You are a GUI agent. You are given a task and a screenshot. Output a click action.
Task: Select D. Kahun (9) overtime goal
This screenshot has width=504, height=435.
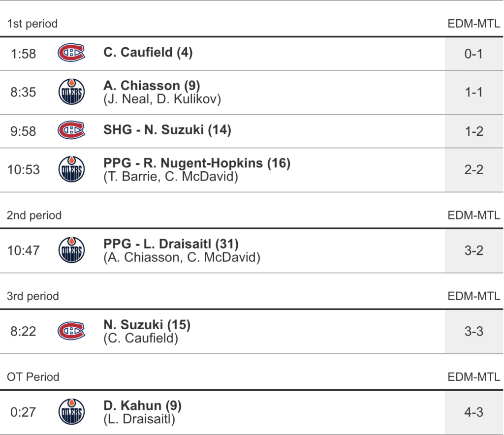(142, 405)
